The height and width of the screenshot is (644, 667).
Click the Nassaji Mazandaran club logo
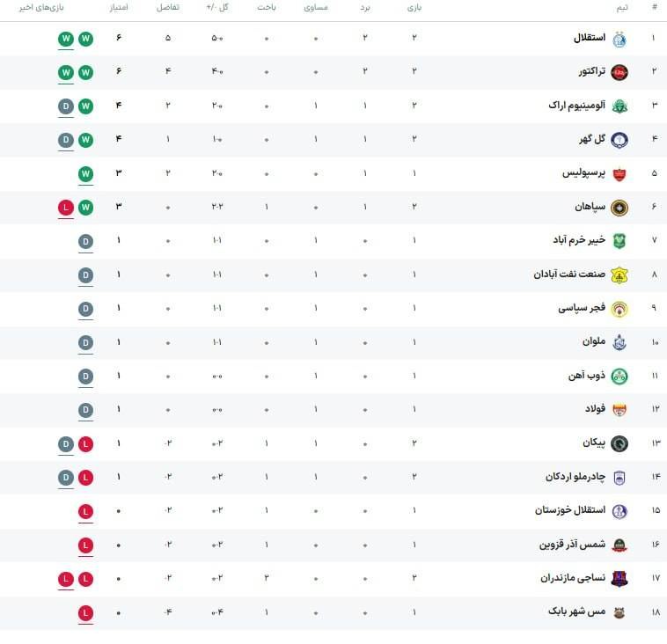coord(619,579)
